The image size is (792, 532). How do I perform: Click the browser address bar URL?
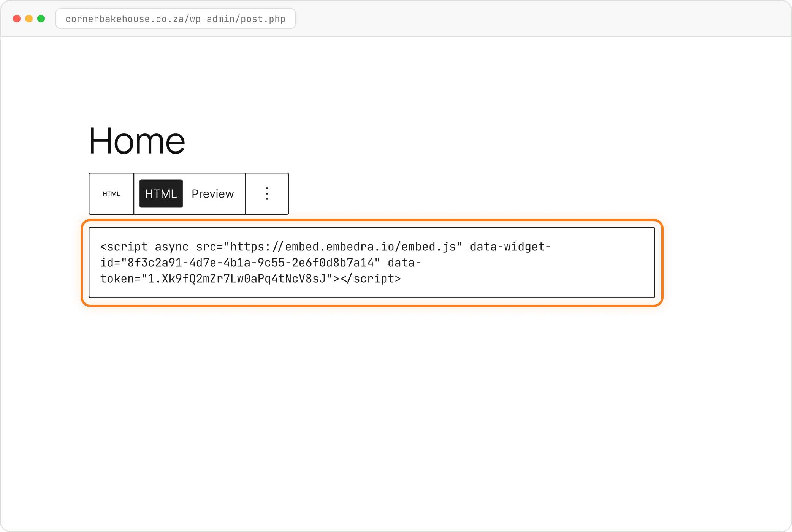pyautogui.click(x=176, y=19)
